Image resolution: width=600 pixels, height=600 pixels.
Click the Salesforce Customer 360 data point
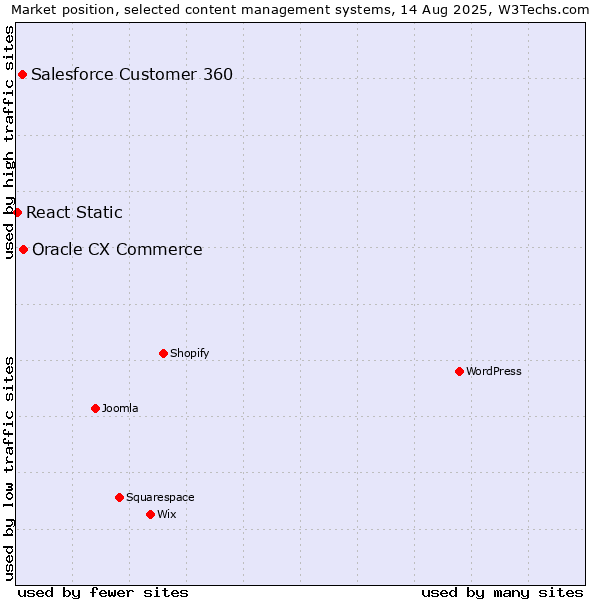point(23,75)
